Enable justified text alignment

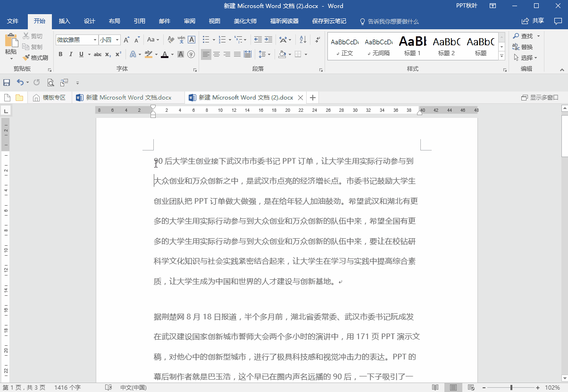click(237, 54)
